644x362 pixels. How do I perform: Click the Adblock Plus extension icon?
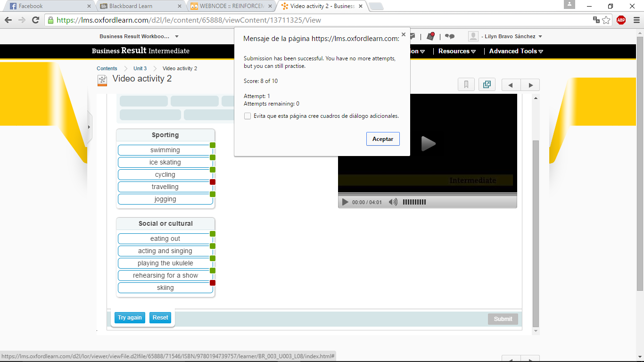pyautogui.click(x=621, y=20)
